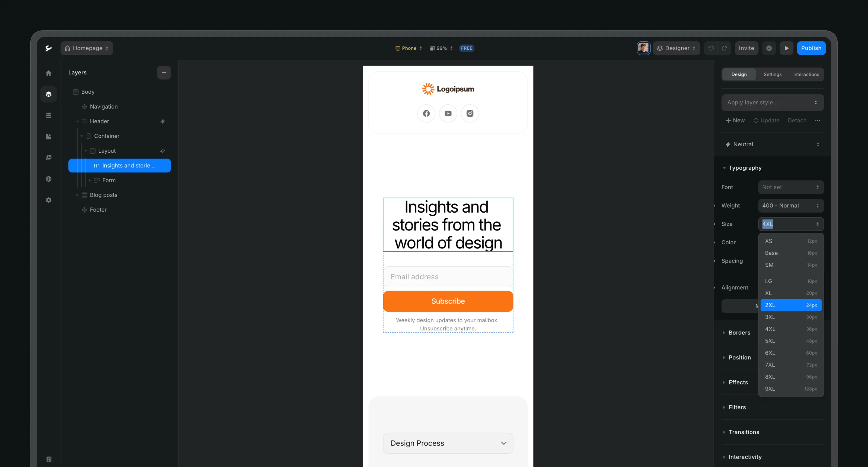Toggle lightning interaction icon on Header layer

162,121
